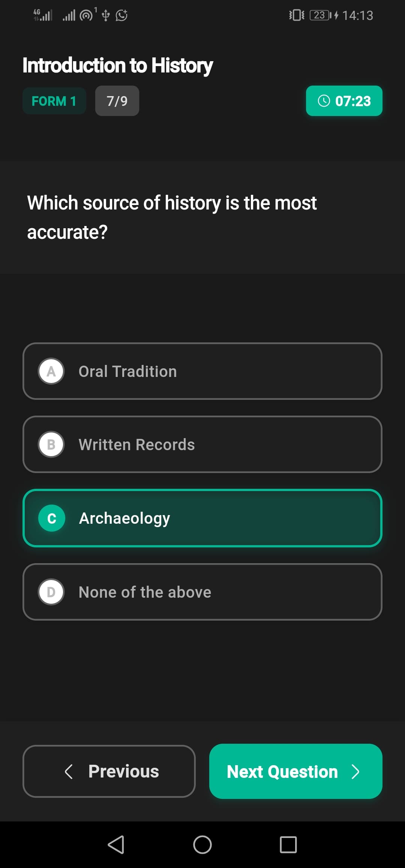Tap the right chevron on Next Question
Screen dimensions: 405x868
tap(355, 772)
